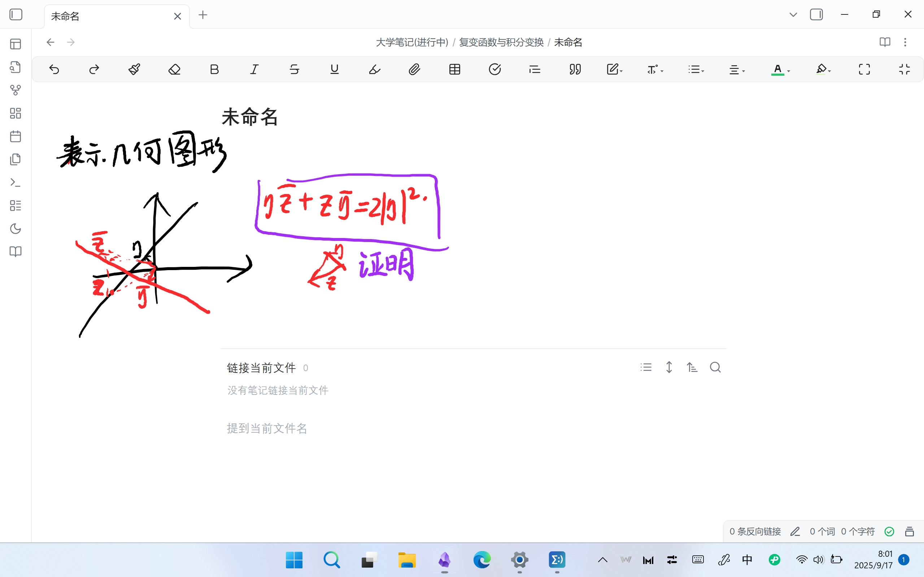Screen dimensions: 924x577
Task: Toggle dark mode moon icon
Action: pos(15,229)
